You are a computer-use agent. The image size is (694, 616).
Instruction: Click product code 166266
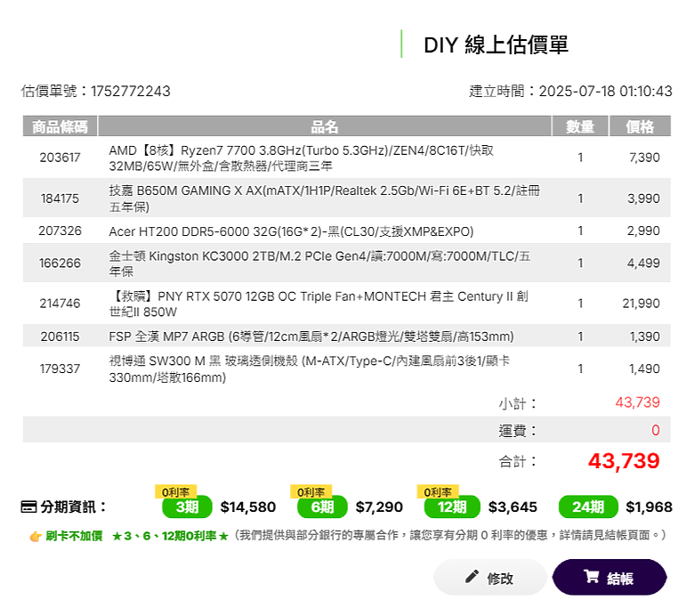click(60, 263)
